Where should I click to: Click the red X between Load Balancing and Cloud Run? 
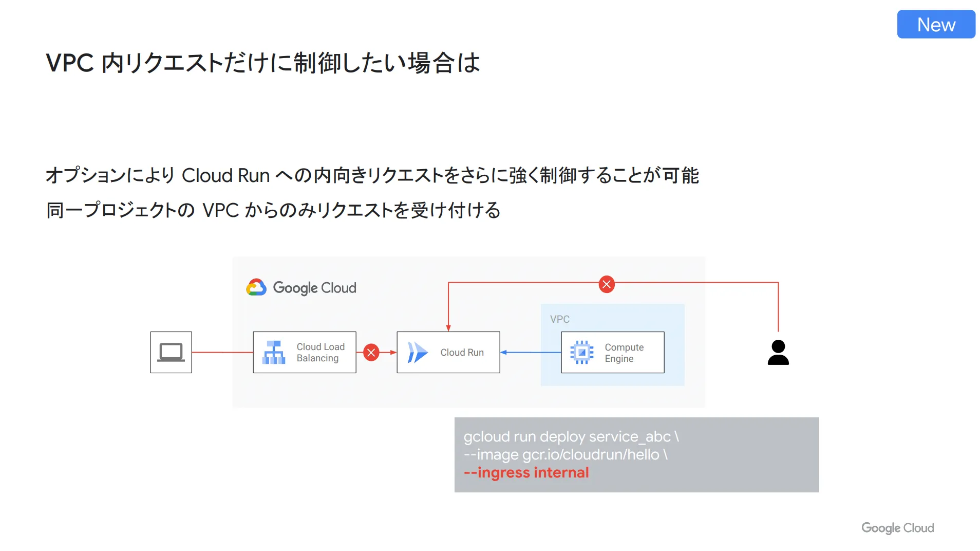371,353
